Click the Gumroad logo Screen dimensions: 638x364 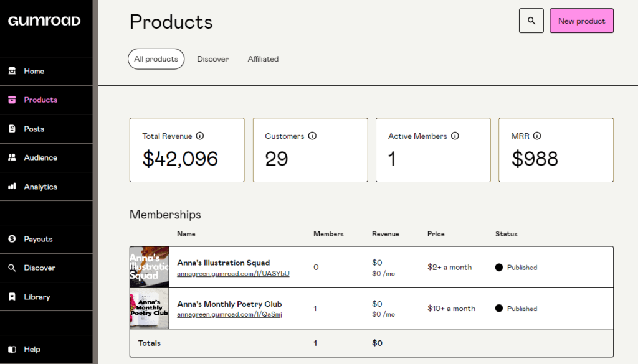click(x=44, y=21)
